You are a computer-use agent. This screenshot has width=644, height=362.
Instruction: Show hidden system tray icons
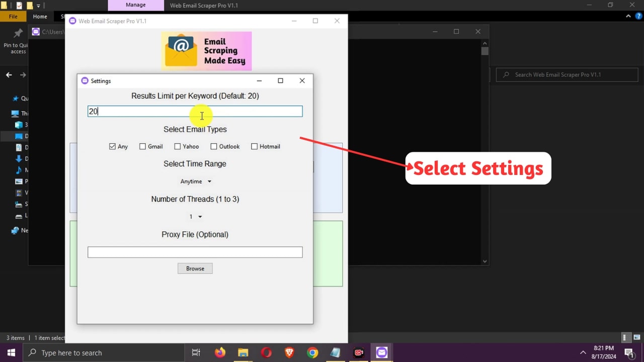(x=583, y=352)
